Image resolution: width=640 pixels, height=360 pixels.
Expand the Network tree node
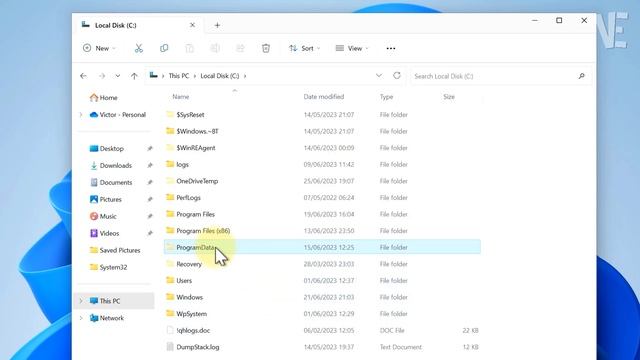(x=81, y=318)
